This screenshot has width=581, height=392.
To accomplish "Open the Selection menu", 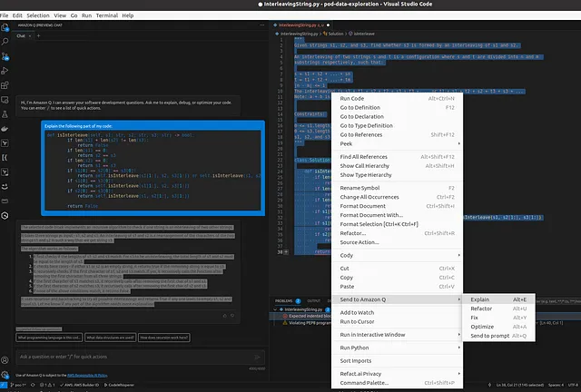I will coord(38,15).
